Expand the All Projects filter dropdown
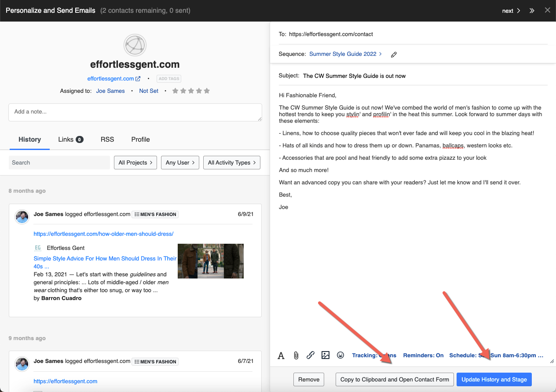Viewport: 556px width, 392px height. pyautogui.click(x=135, y=163)
